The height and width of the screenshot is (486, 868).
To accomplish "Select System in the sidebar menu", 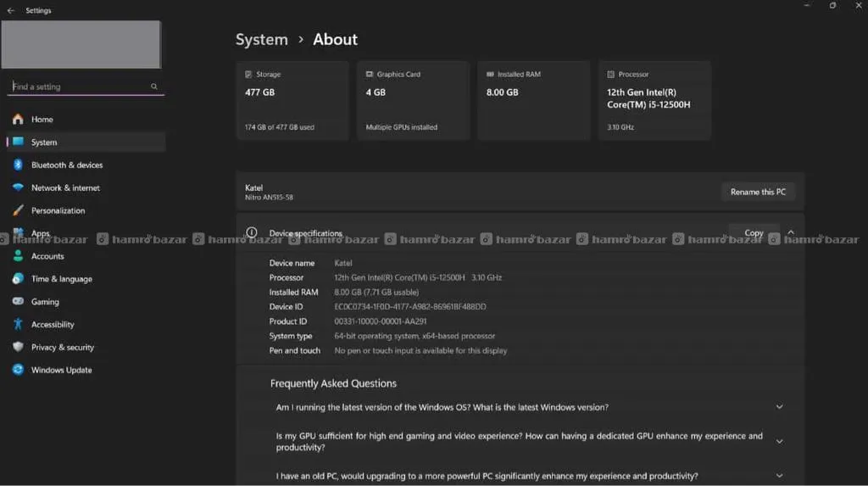I will [44, 142].
